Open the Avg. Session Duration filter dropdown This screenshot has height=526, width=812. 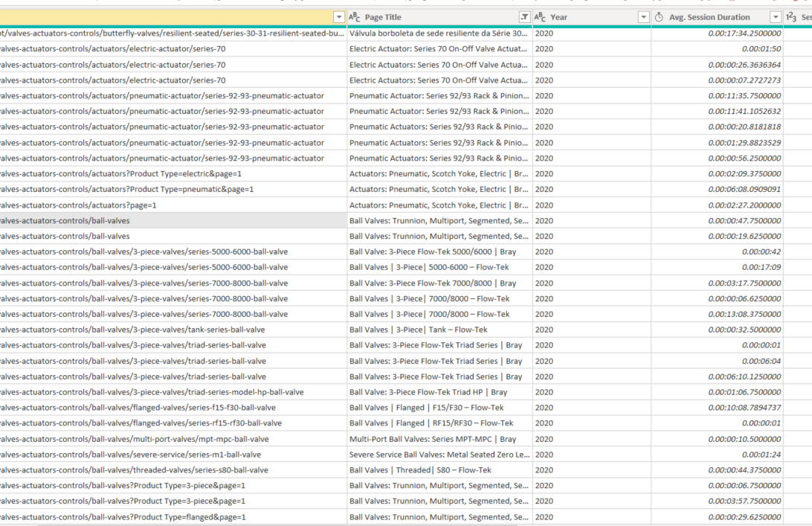[776, 17]
